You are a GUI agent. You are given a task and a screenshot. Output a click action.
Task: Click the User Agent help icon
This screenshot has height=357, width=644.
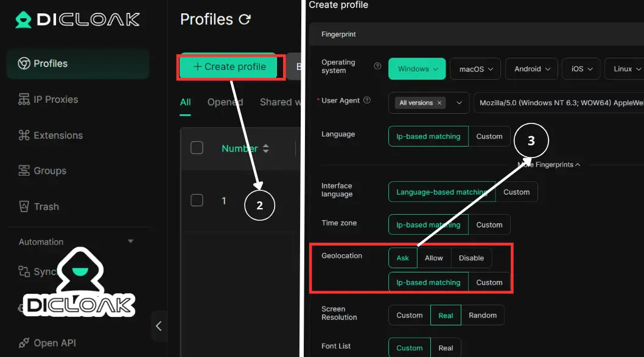click(366, 100)
